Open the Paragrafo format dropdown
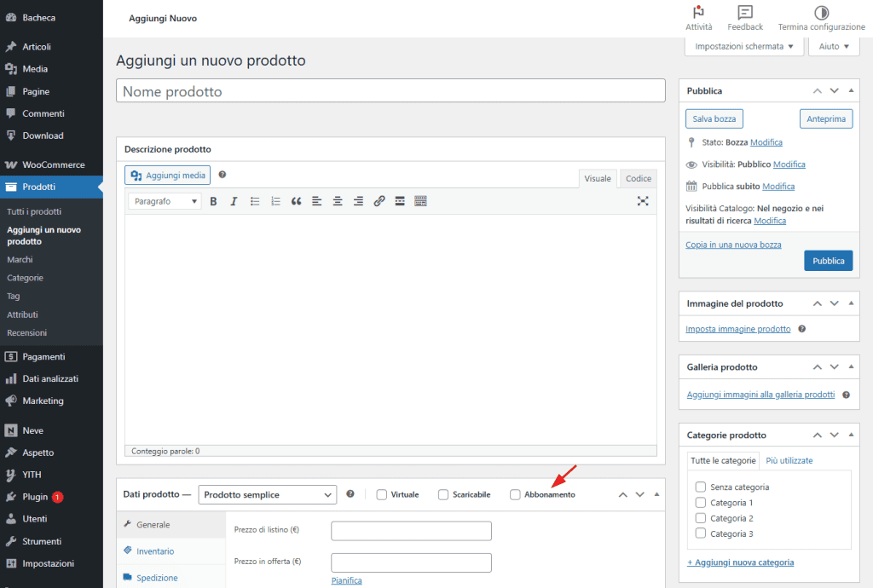 coord(164,201)
